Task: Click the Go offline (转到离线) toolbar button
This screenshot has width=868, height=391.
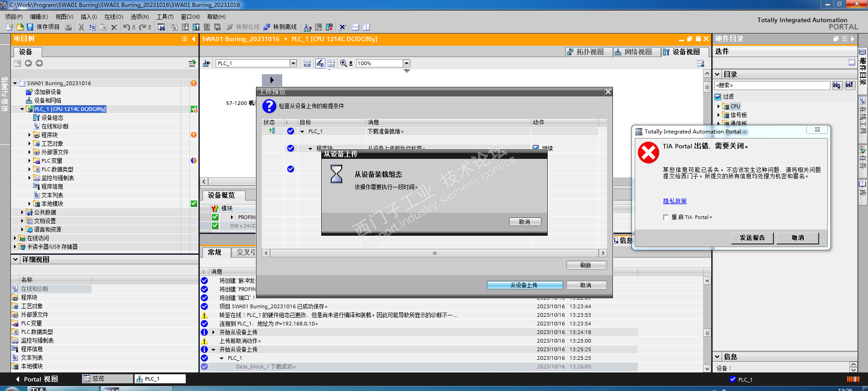Action: click(280, 27)
